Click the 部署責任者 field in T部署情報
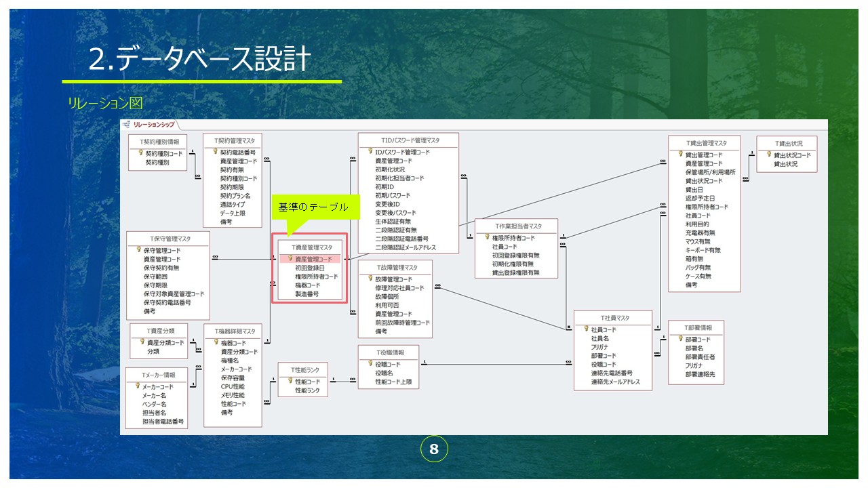This screenshot has height=488, width=868. (700, 357)
